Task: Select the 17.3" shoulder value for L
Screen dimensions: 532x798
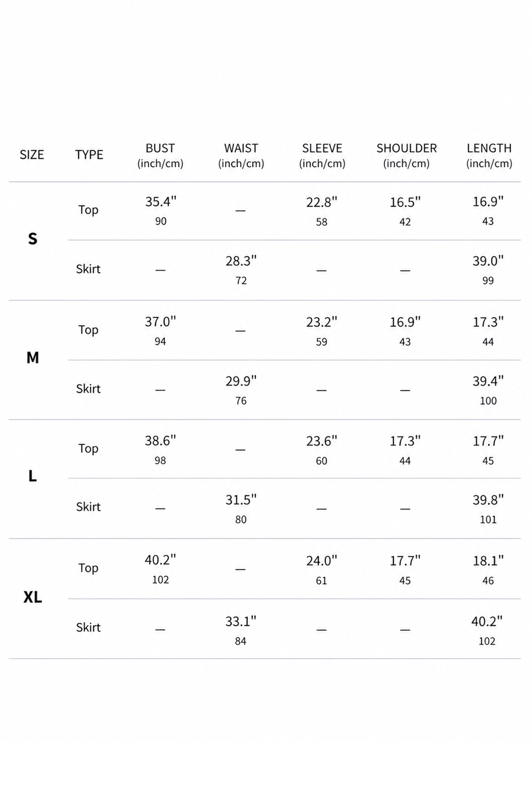Action: [405, 441]
